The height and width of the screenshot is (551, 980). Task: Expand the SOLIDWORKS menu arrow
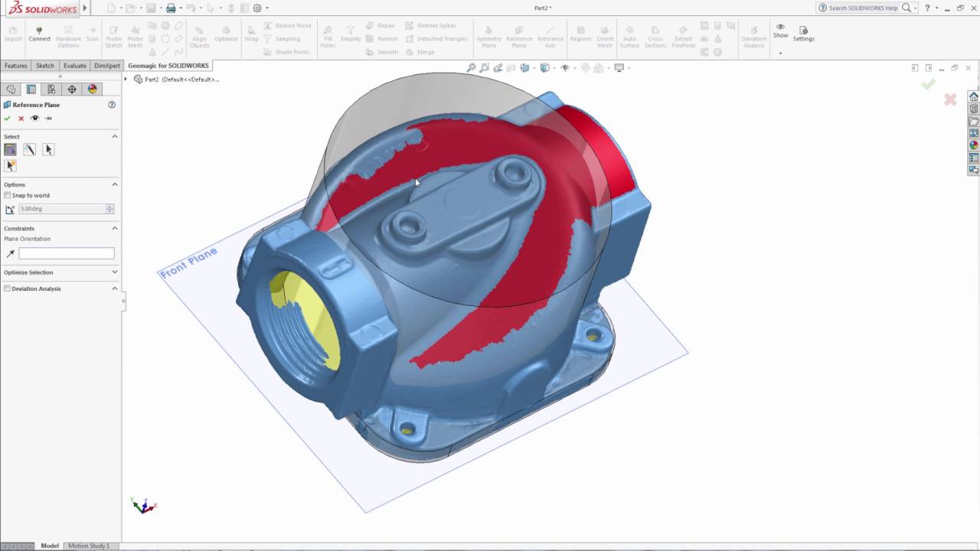click(85, 8)
